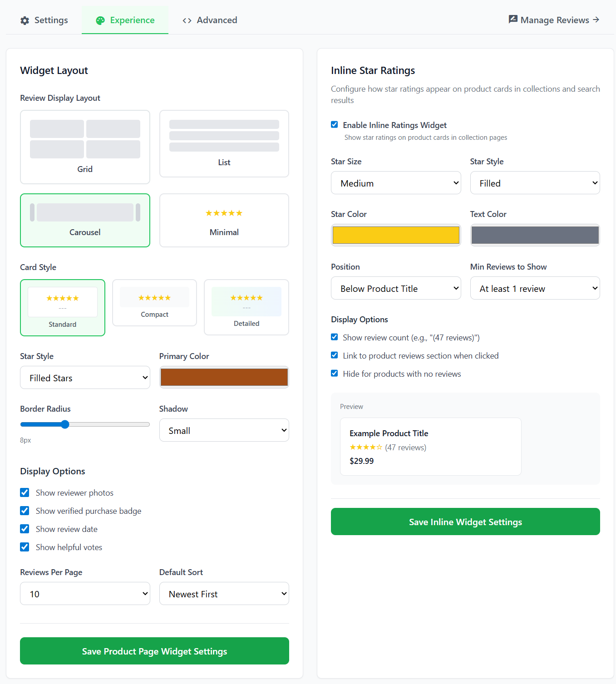Open the Primary Color swatch picker
Image resolution: width=616 pixels, height=684 pixels.
click(224, 377)
